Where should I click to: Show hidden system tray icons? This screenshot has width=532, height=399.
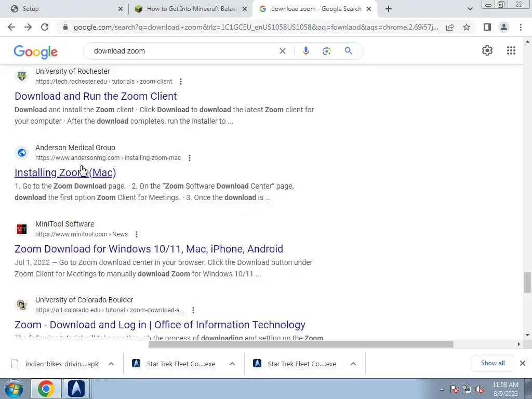[442, 389]
